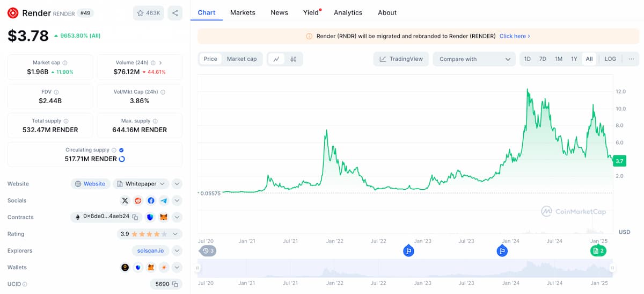Click the MetaMask icon in Wallets row
Image resolution: width=644 pixels, height=294 pixels.
click(151, 267)
